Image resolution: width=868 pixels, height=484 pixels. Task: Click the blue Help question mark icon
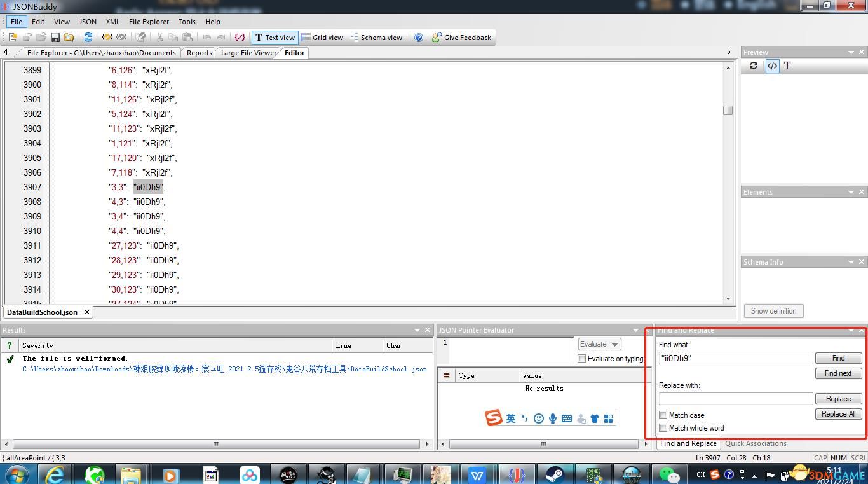click(419, 38)
